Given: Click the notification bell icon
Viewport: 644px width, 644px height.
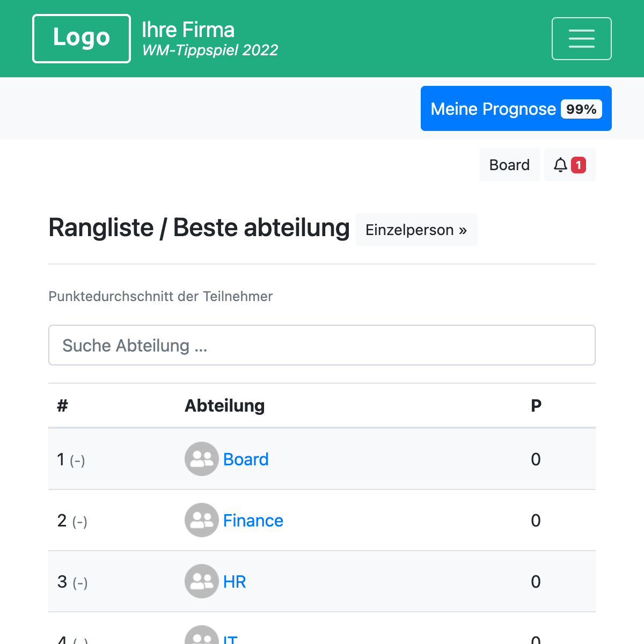Looking at the screenshot, I should tap(560, 165).
